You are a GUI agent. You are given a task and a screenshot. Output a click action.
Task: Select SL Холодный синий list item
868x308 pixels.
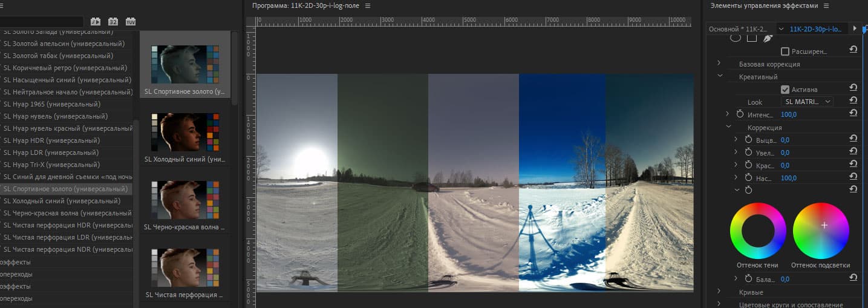[x=62, y=201]
